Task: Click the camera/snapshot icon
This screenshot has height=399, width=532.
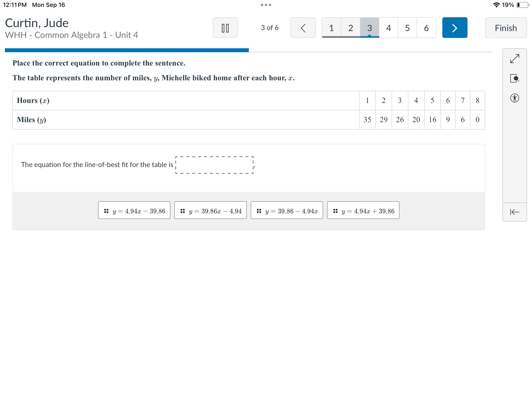Action: tap(515, 78)
